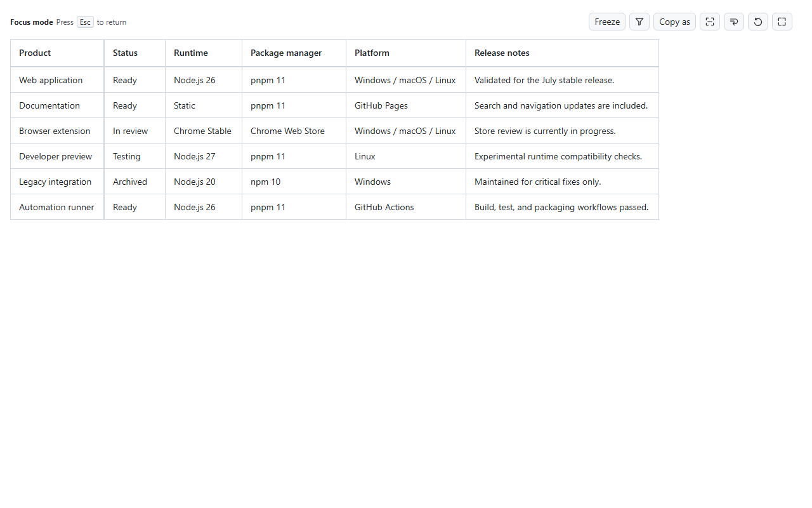Toggle the text wrap arrow icon
Viewport: 812px width, 508px height.
pyautogui.click(x=734, y=22)
